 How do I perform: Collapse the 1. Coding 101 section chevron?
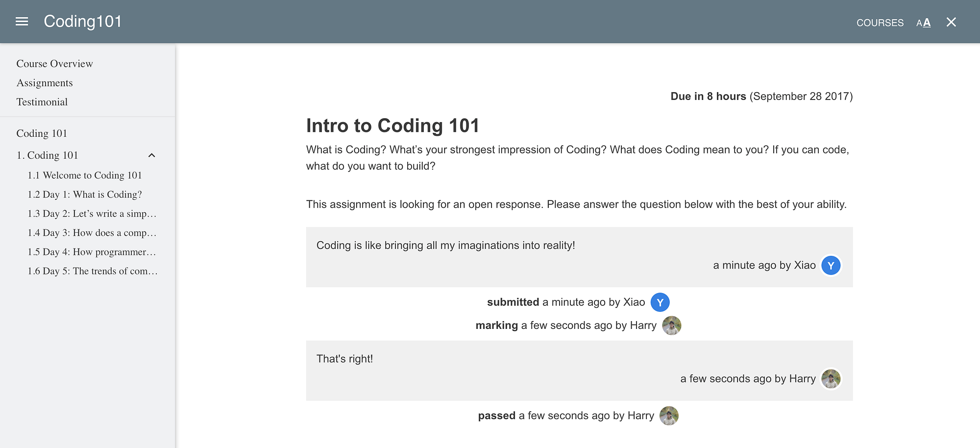click(152, 155)
